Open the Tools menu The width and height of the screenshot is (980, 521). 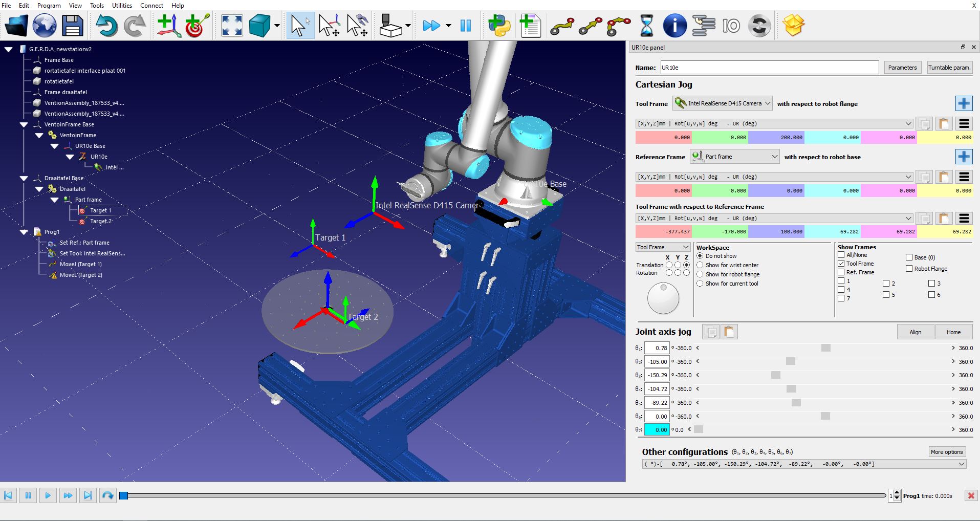[x=97, y=5]
